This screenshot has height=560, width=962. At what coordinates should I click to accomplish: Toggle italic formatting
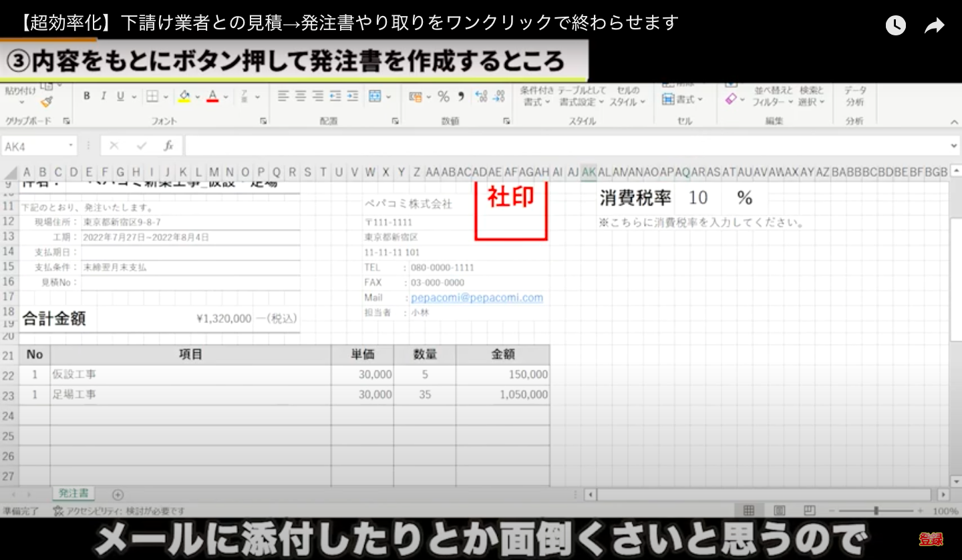coord(104,96)
